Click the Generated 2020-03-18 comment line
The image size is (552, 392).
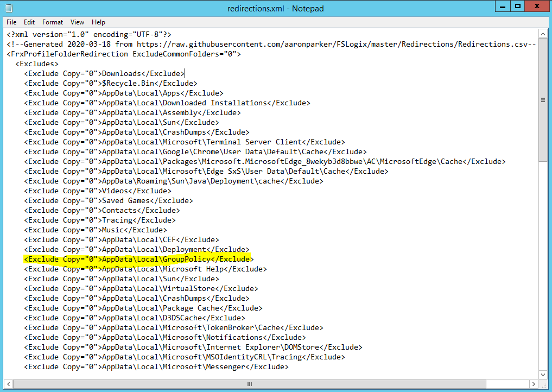tap(271, 45)
